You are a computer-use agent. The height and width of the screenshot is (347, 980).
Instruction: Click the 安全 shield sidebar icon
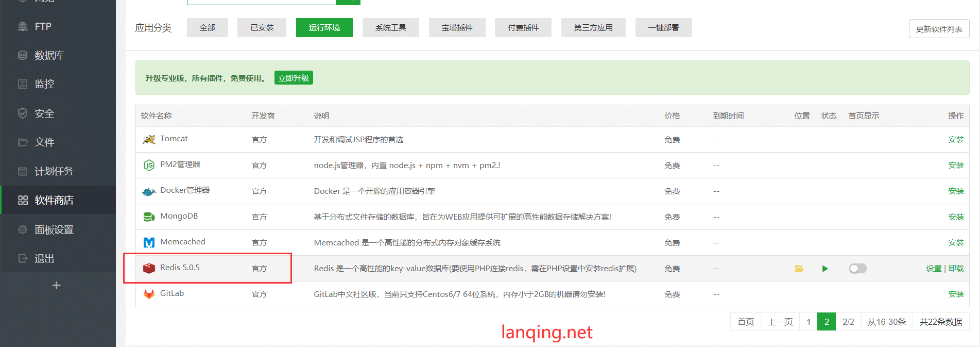pos(23,113)
